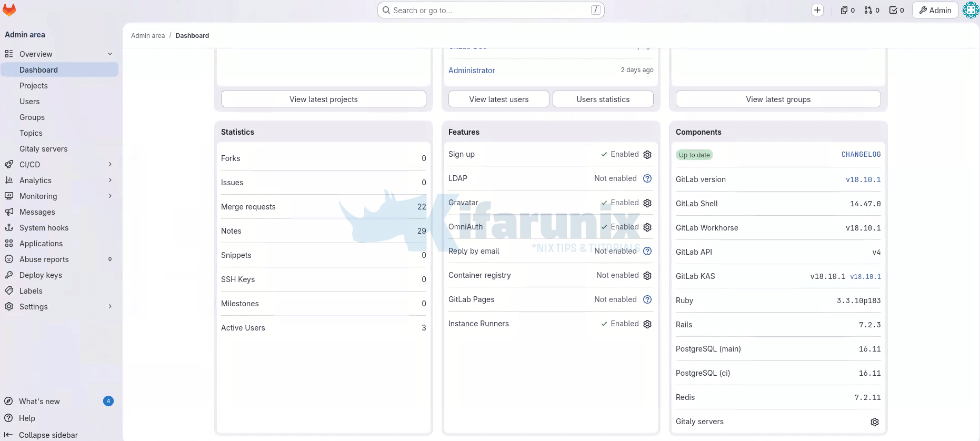Image resolution: width=980 pixels, height=441 pixels.
Task: Open the GitLab KAS version link
Action: 865,277
